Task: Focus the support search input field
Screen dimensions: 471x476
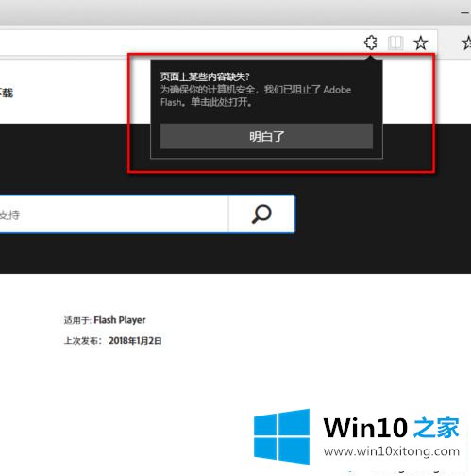Action: click(114, 214)
